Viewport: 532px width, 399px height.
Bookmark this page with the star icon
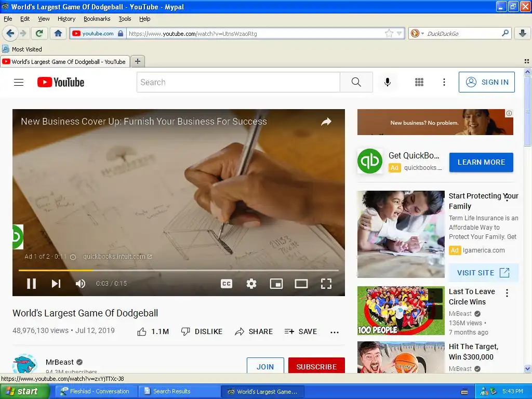[389, 33]
